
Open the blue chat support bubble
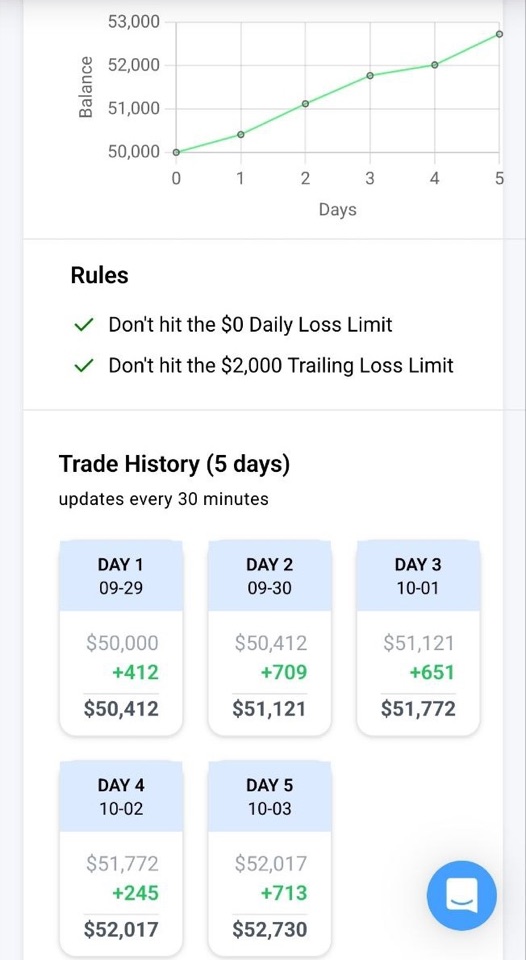[x=462, y=896]
